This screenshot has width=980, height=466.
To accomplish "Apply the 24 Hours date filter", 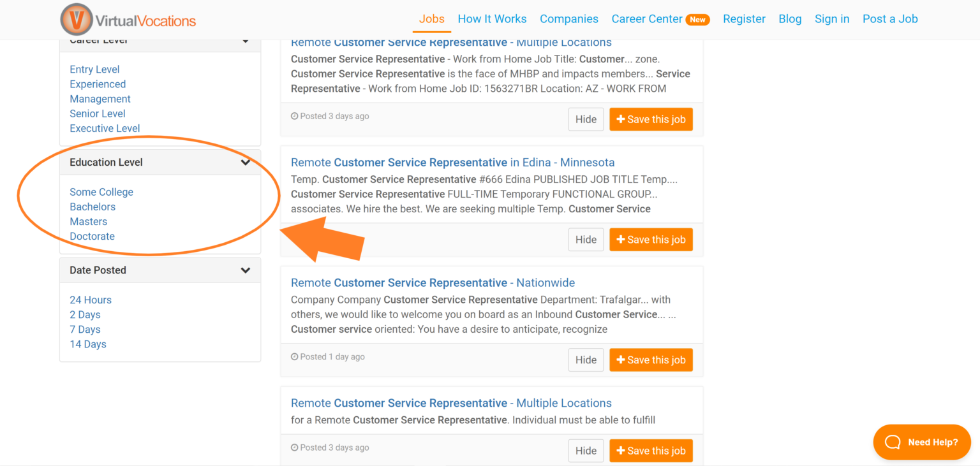I will point(91,300).
